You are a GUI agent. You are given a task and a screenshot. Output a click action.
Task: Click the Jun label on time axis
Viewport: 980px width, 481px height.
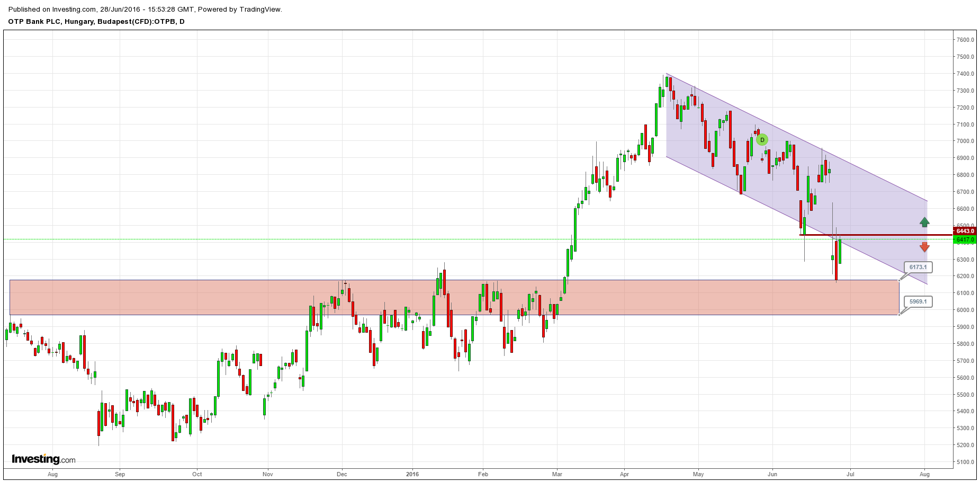point(772,474)
